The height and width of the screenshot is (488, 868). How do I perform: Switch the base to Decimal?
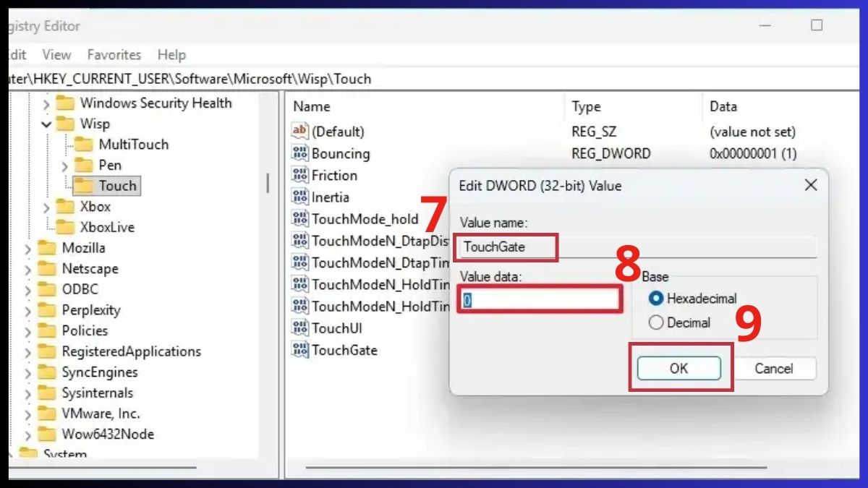coord(655,322)
